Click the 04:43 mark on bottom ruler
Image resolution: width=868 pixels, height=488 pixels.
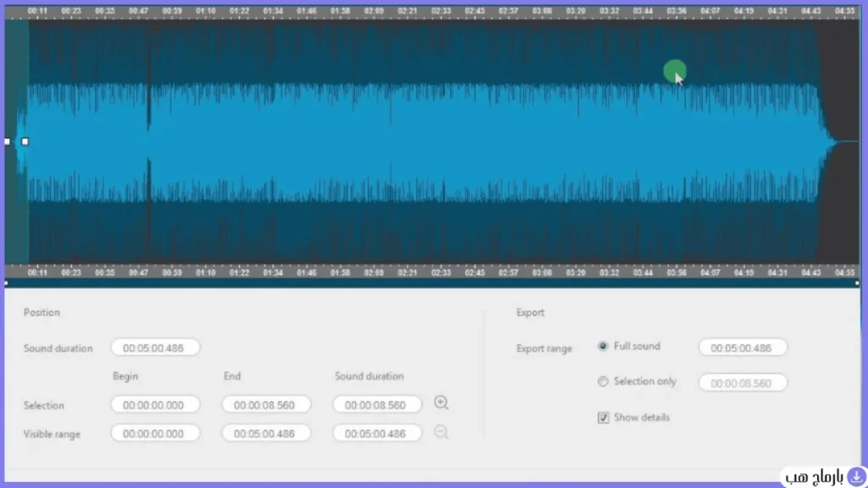tap(811, 272)
